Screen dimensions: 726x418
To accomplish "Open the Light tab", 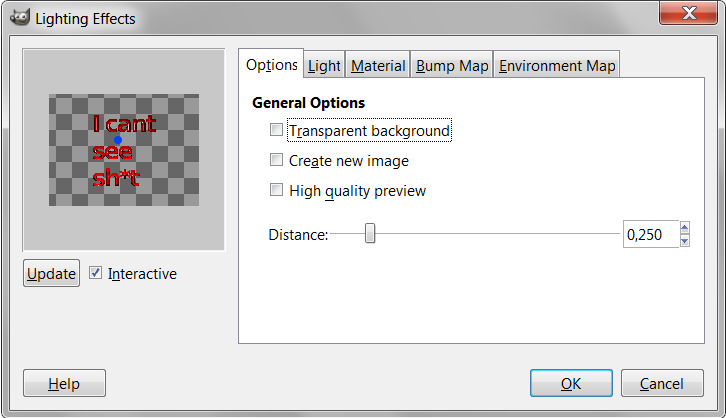I will pyautogui.click(x=324, y=65).
